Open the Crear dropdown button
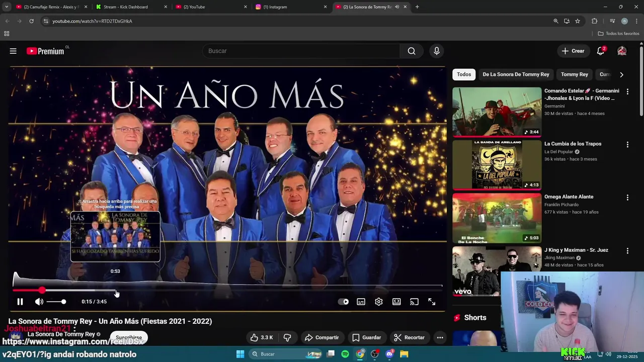The height and width of the screenshot is (362, 644). point(573,51)
